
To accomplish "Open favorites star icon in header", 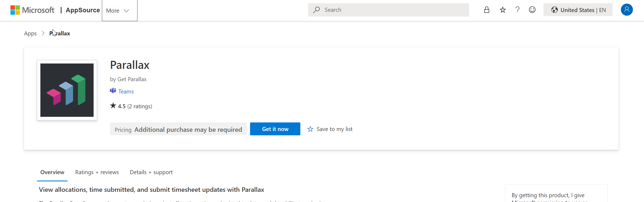I will click(503, 10).
